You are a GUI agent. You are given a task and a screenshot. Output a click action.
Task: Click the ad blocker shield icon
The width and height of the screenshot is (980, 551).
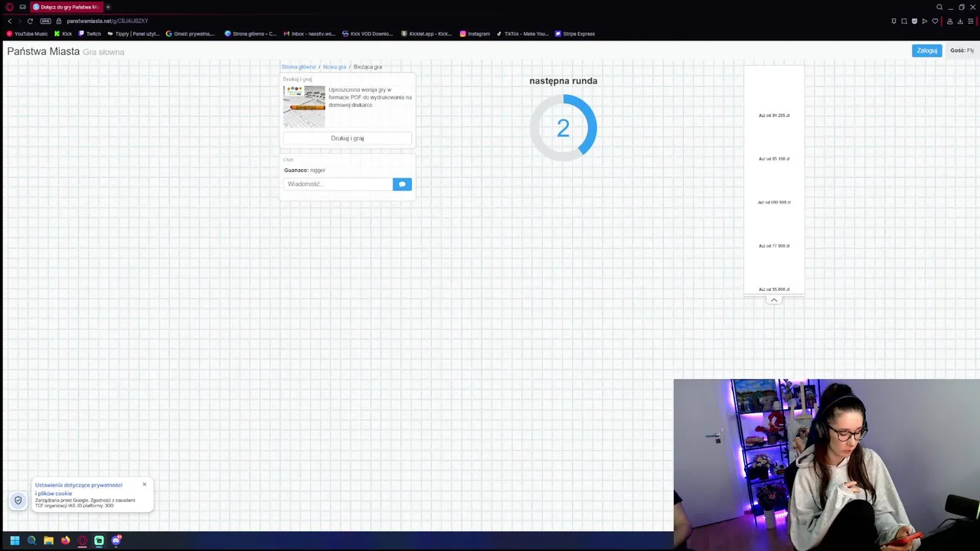click(914, 21)
